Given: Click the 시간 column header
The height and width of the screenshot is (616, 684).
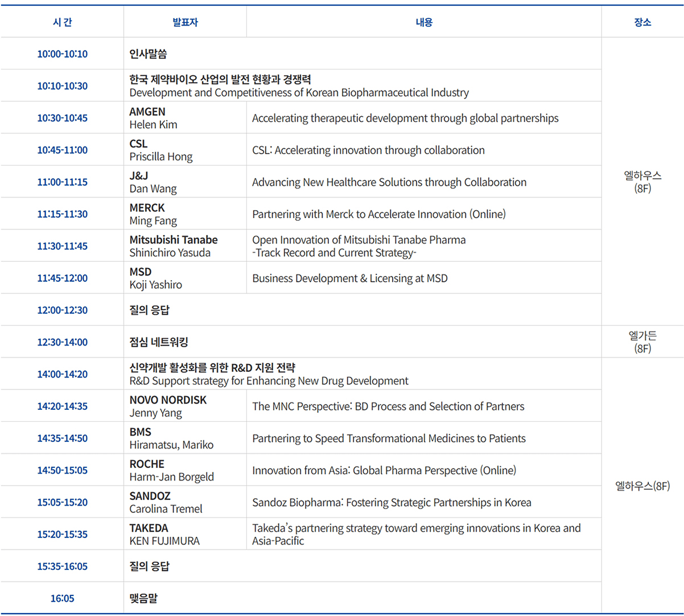Looking at the screenshot, I should (61, 21).
